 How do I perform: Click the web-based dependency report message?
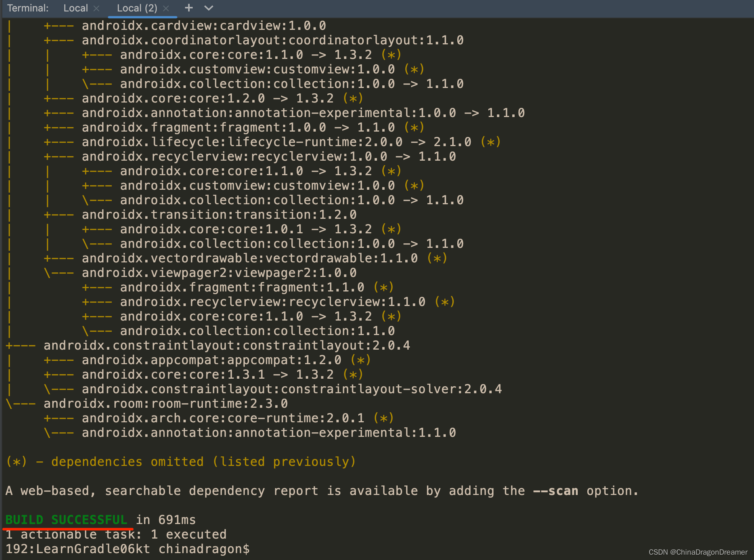coord(322,491)
